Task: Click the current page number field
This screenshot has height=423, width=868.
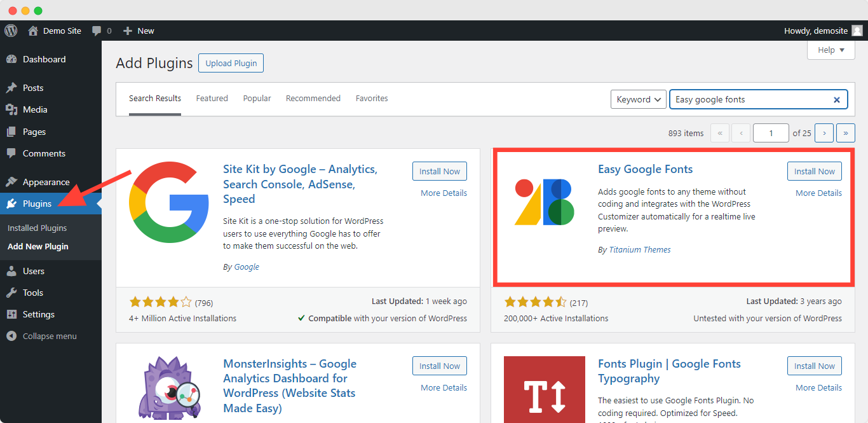Action: [x=771, y=133]
